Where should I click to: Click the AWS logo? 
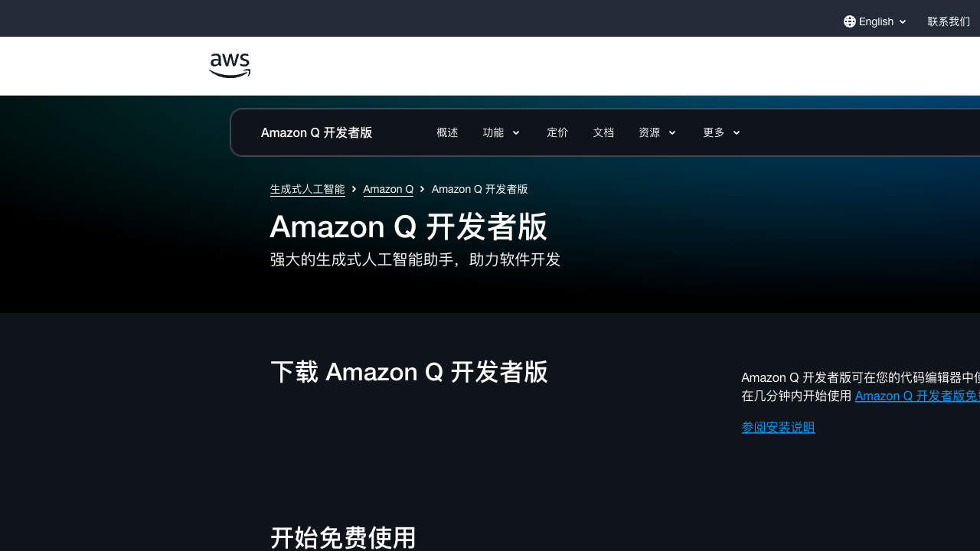(x=230, y=66)
